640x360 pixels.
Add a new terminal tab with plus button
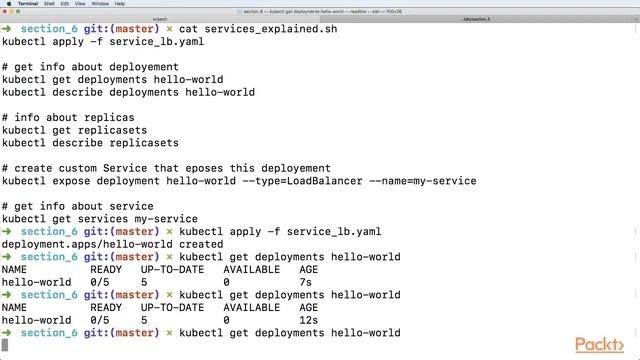pos(636,19)
